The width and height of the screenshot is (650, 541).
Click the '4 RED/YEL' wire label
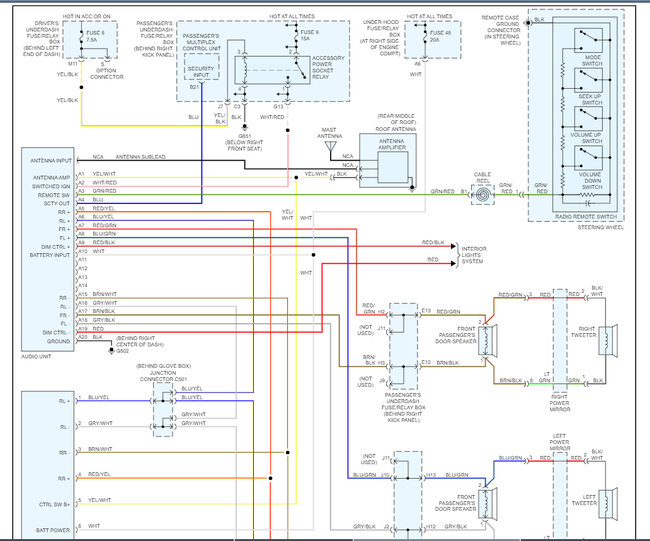95,474
